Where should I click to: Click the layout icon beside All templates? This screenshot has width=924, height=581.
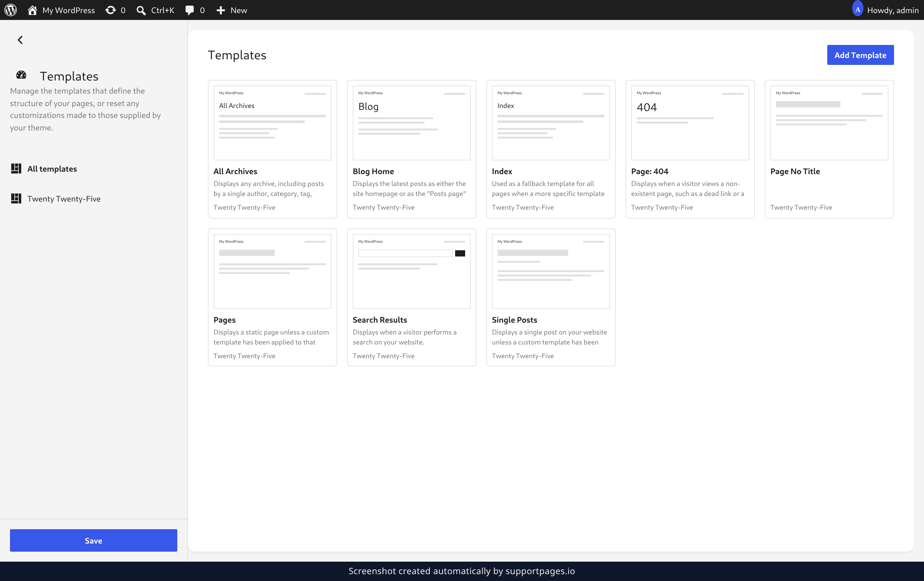(x=16, y=168)
